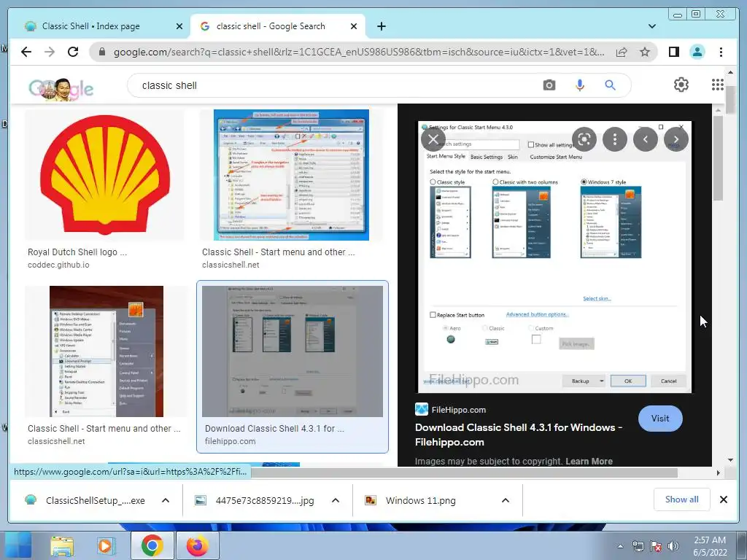Click the blue search magnifier icon

coord(610,85)
